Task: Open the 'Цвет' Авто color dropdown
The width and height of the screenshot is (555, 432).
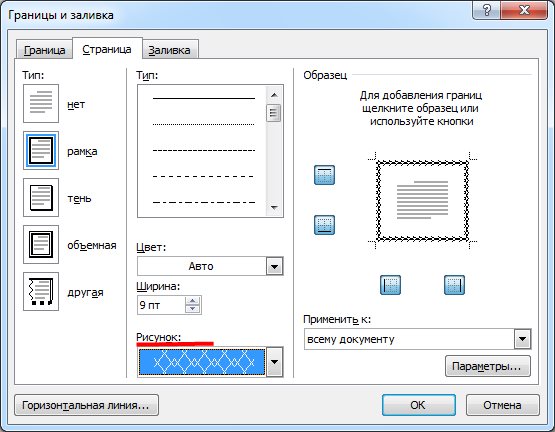Action: [274, 266]
